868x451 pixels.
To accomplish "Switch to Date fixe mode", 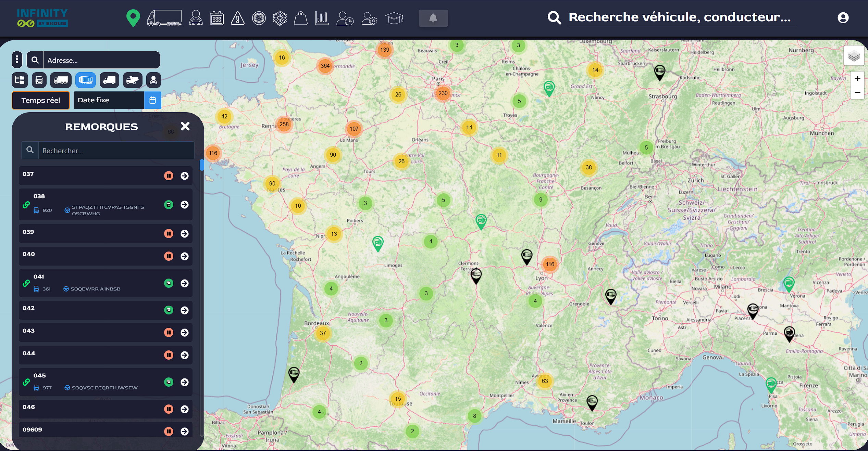I will [x=109, y=100].
